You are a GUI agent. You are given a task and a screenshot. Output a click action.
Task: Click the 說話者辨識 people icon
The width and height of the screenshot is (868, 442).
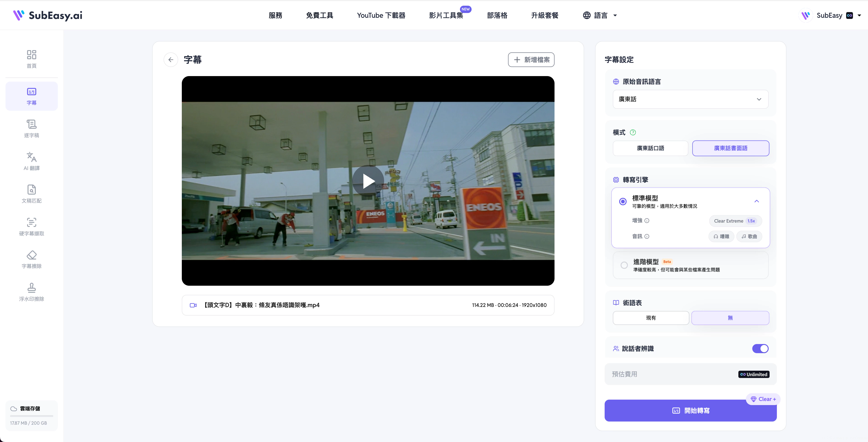click(x=616, y=349)
